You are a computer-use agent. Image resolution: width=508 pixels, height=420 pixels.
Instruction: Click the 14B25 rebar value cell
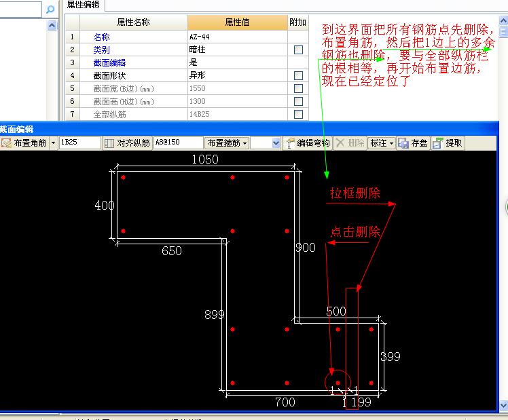pyautogui.click(x=237, y=114)
